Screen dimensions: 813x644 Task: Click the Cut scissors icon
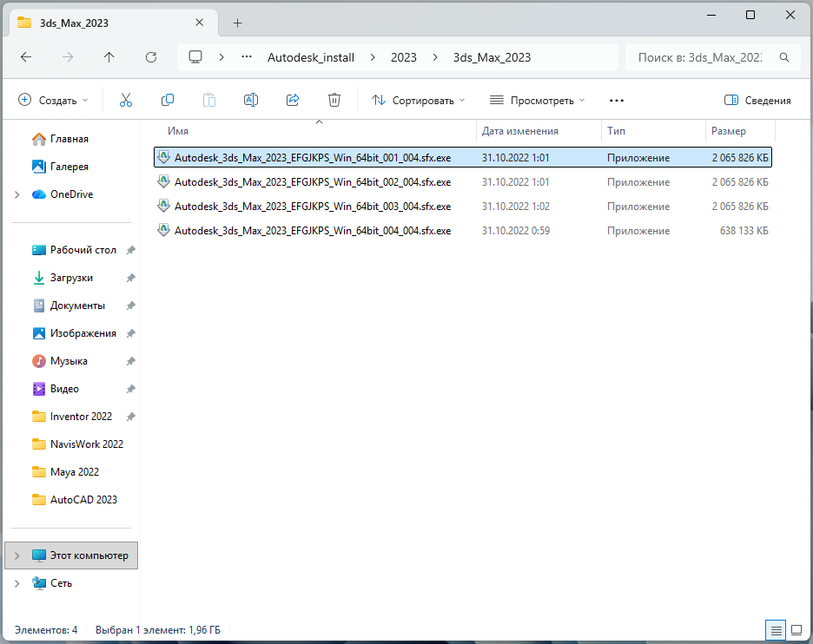point(125,100)
